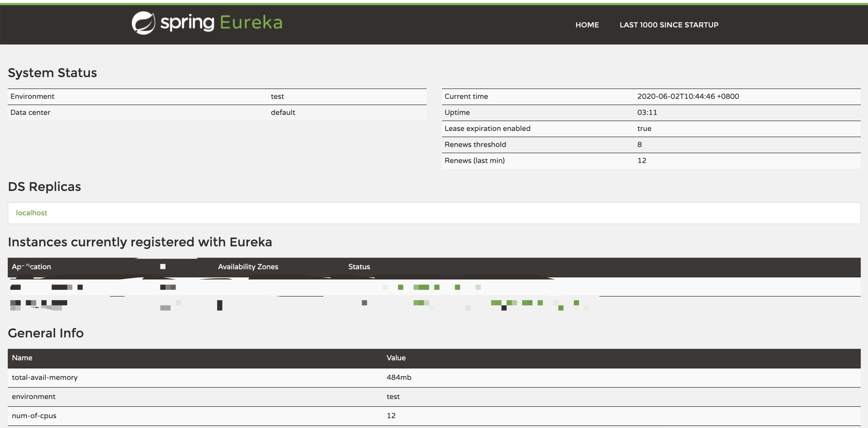The image size is (868, 428).
Task: Follow the localhost replica link
Action: pos(31,213)
